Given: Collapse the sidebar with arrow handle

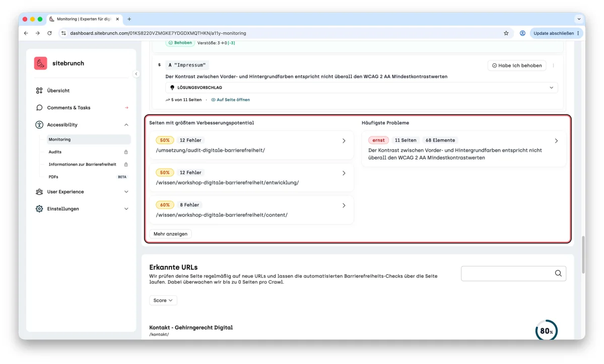Looking at the screenshot, I should 136,74.
